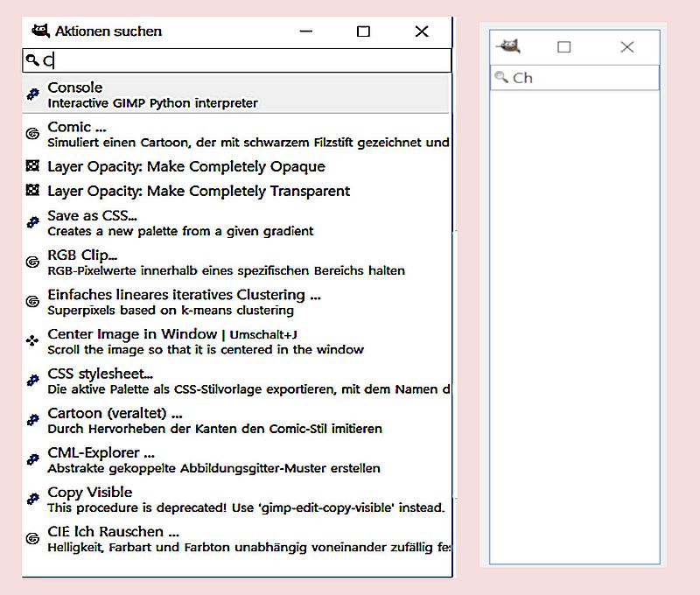Select the Save as CSS... action

click(235, 223)
